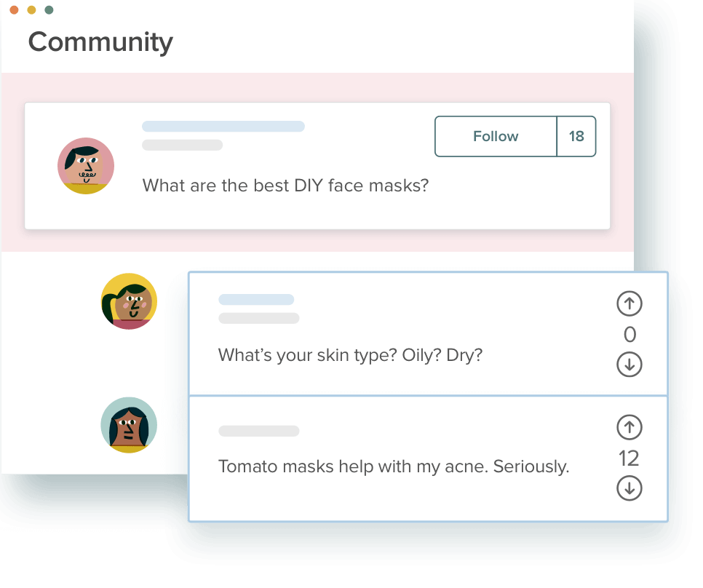This screenshot has width=703, height=588.
Task: Click the vote count 0
Action: [629, 334]
